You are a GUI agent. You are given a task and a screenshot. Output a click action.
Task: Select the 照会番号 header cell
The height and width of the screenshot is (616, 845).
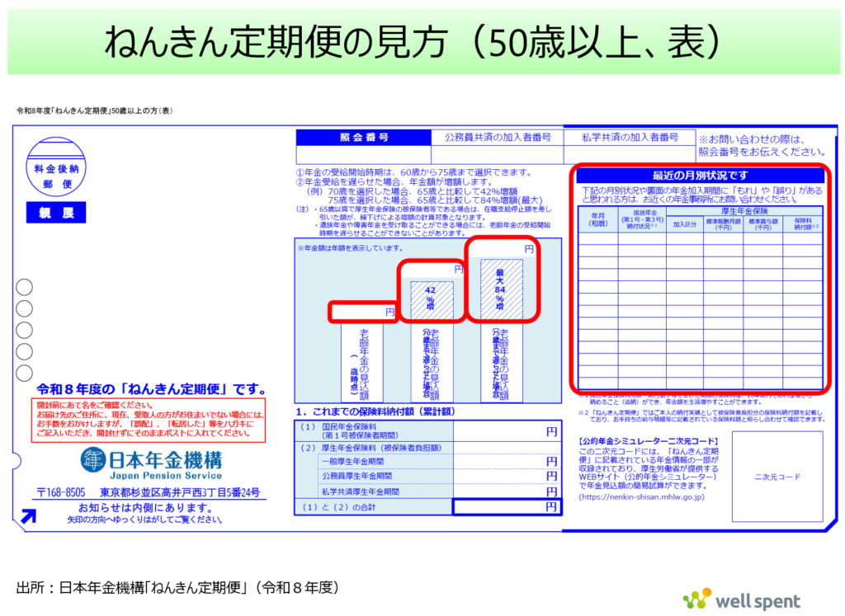[363, 137]
